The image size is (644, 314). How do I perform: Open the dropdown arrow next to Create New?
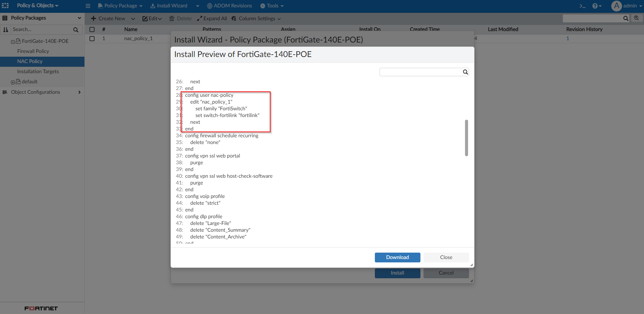click(x=133, y=19)
